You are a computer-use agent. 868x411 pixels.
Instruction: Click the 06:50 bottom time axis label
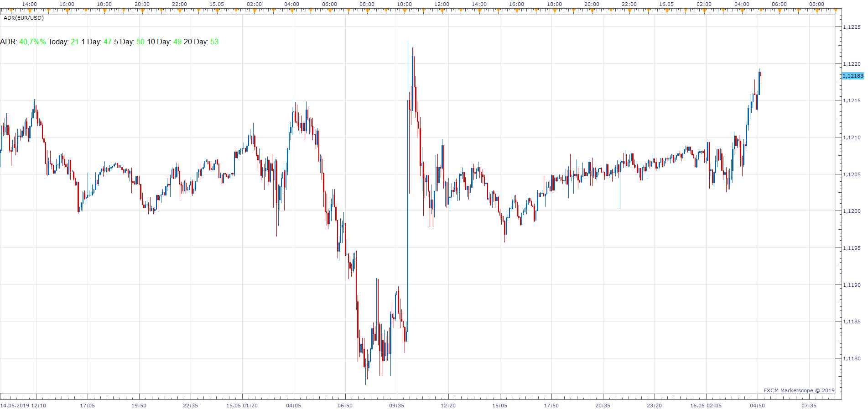(x=345, y=406)
